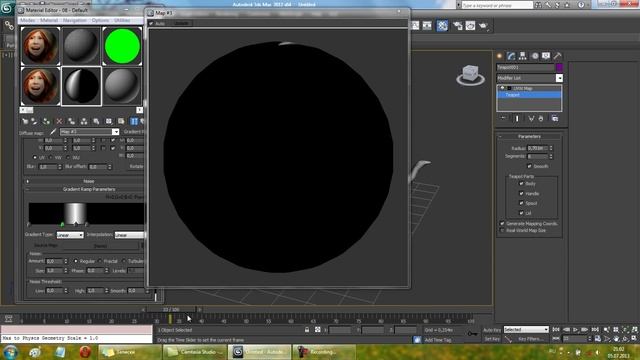640x360 pixels.
Task: Click the Blur value field
Action: point(48,167)
